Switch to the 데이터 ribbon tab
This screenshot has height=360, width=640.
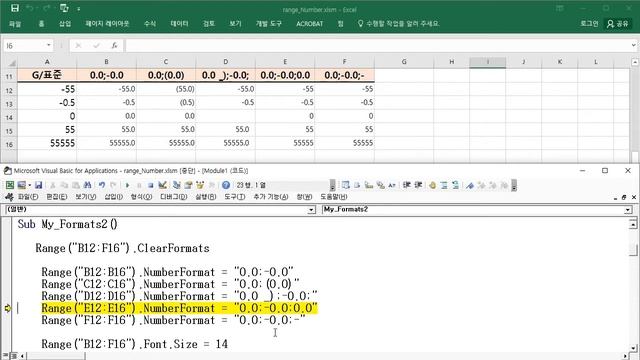click(x=179, y=24)
